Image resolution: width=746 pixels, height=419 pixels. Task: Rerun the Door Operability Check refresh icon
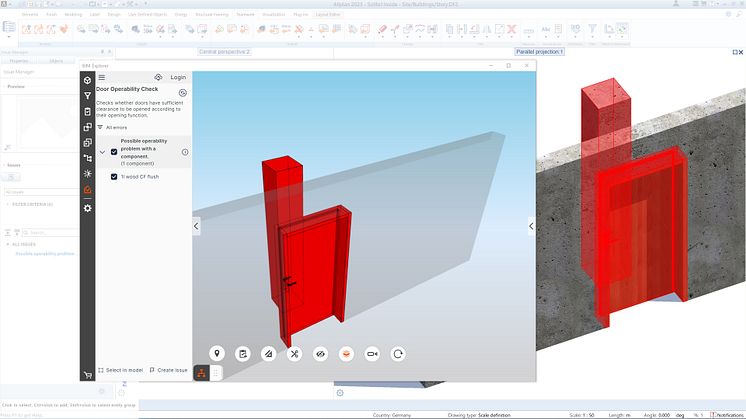(183, 93)
